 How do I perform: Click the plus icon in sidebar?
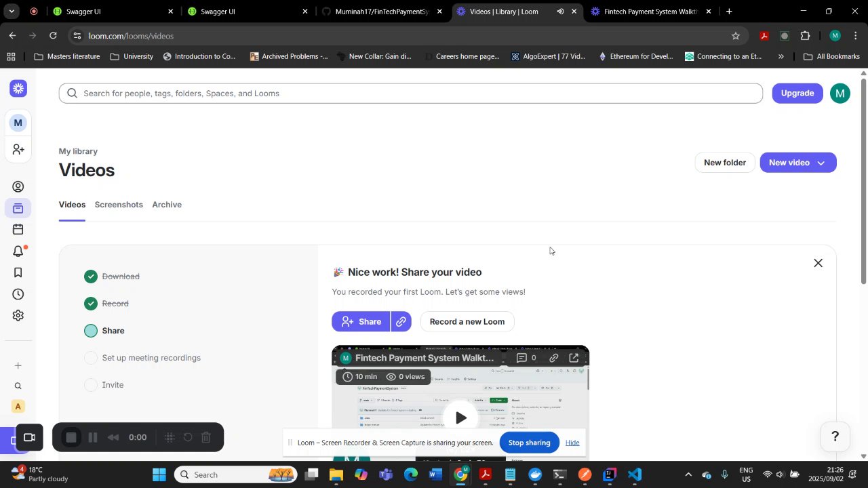[x=18, y=366]
